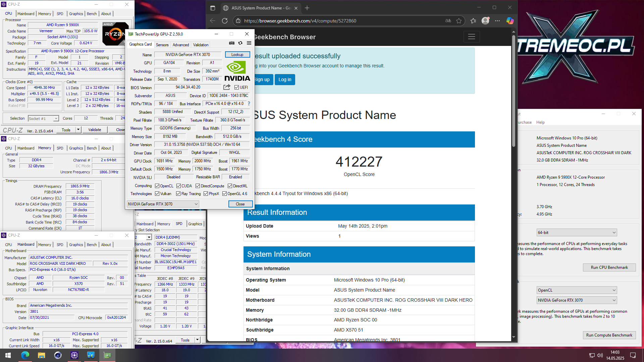Toggle the OpenCL checkbox in GPU-Z
The image size is (644, 362).
pos(157,186)
